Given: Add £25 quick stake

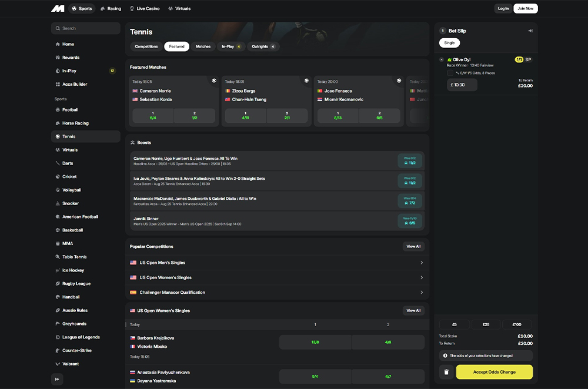Looking at the screenshot, I should [486, 324].
